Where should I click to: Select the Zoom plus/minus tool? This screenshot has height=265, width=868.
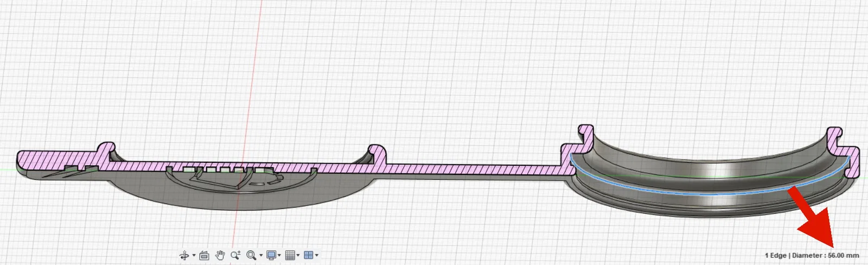point(235,255)
